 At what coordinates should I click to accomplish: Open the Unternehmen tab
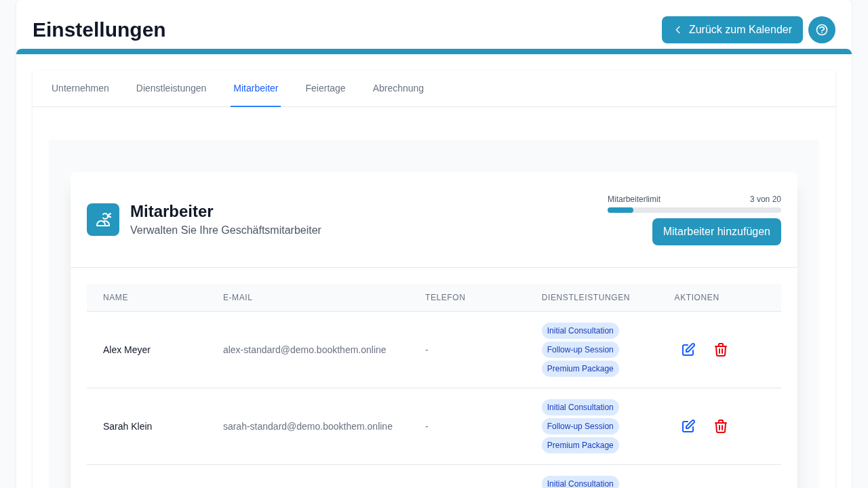coord(80,88)
